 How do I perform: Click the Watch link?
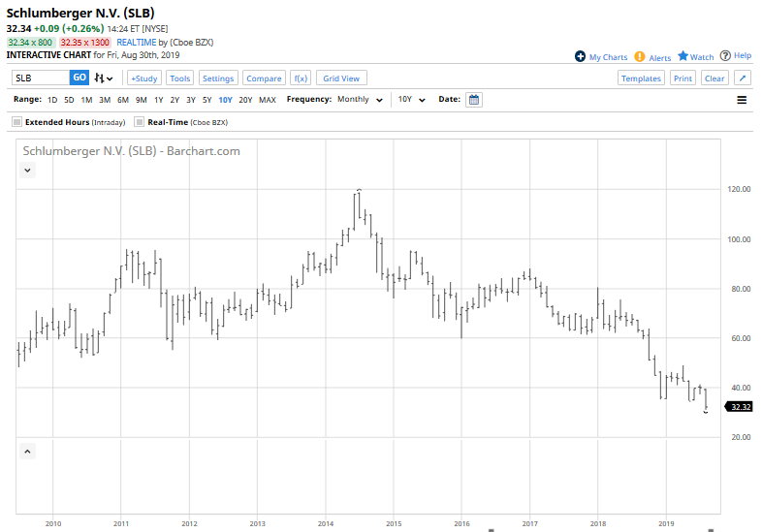702,57
